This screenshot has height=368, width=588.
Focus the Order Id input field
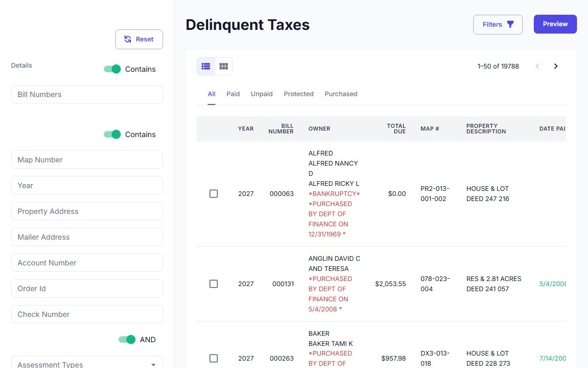[87, 288]
